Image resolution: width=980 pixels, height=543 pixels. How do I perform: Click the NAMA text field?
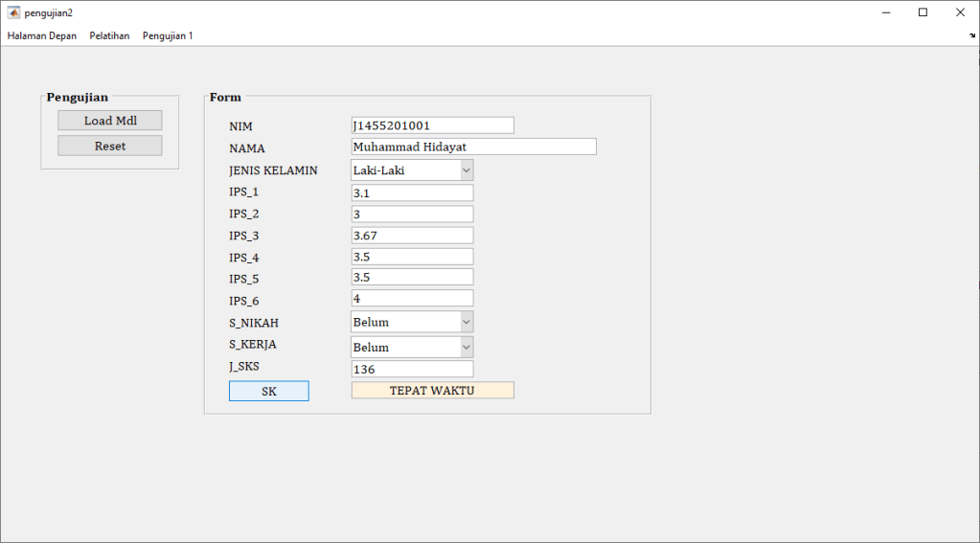(x=473, y=147)
